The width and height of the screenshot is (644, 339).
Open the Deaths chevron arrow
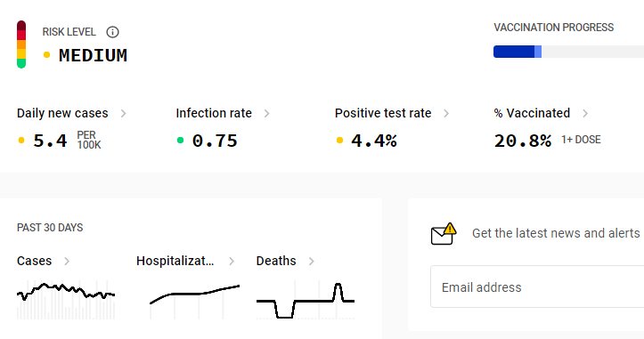[x=312, y=261]
